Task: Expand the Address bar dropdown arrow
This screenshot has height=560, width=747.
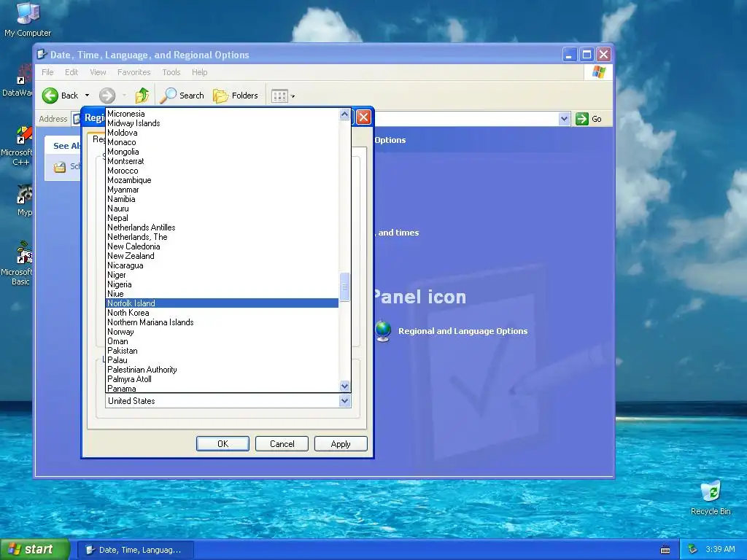Action: click(564, 119)
